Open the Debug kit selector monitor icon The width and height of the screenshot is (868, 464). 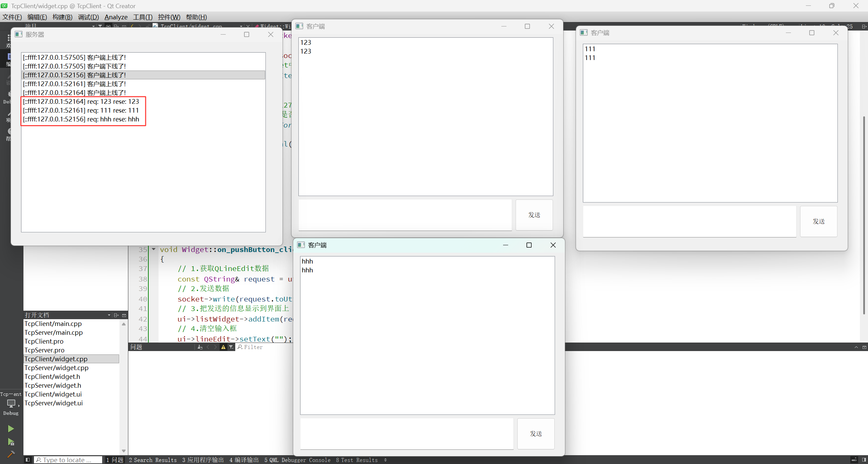pyautogui.click(x=11, y=403)
